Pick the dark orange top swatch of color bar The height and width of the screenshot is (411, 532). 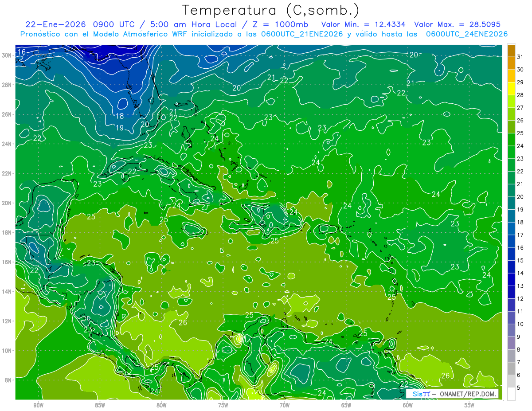[x=511, y=51]
